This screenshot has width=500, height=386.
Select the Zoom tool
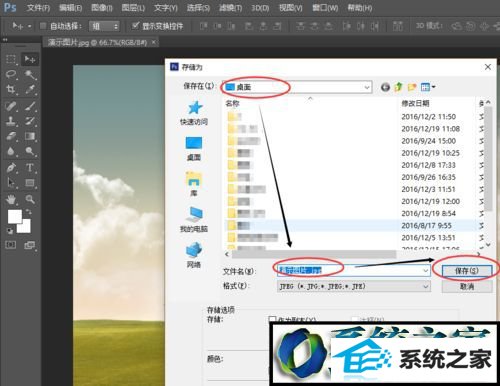coord(30,199)
